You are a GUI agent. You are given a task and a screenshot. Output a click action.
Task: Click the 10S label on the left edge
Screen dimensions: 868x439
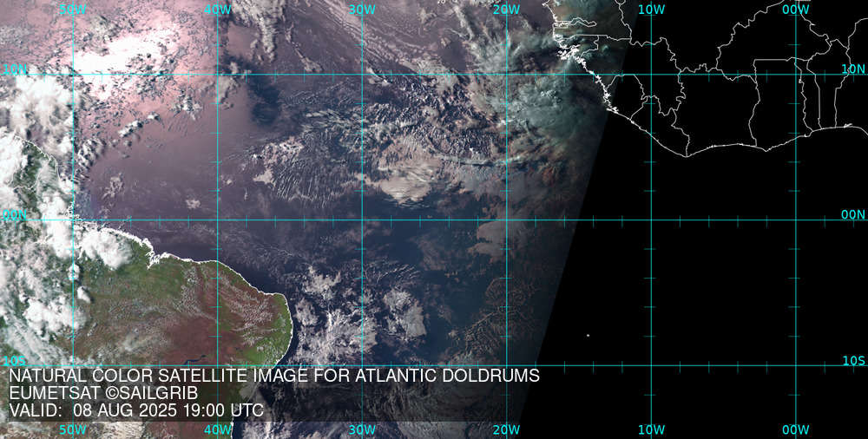point(15,361)
